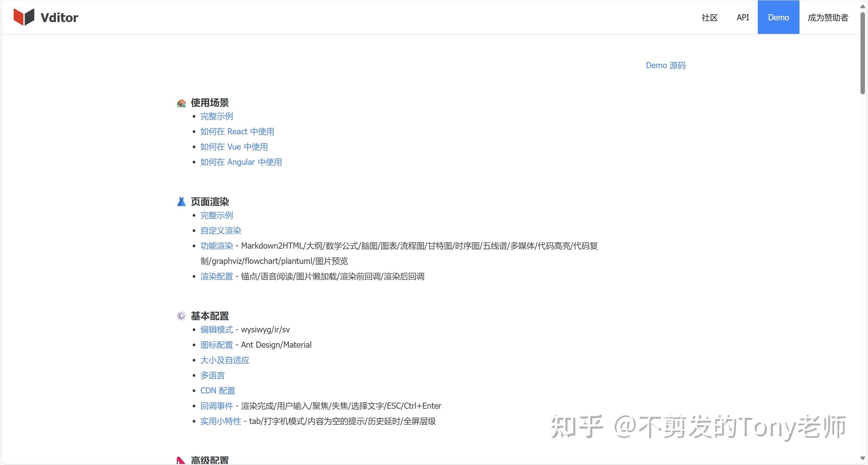Open the 多语言 example

click(x=212, y=375)
